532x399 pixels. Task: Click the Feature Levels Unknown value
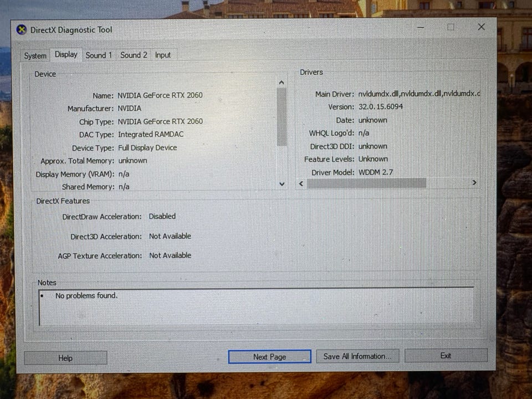point(373,159)
